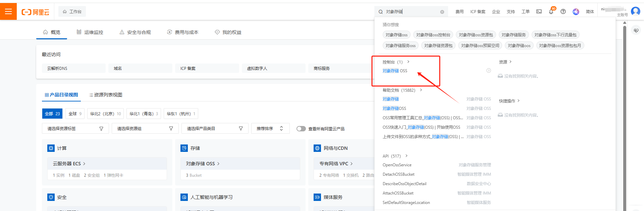644x211 pixels.
Task: Open the ICP 备案 top menu
Action: (478, 12)
